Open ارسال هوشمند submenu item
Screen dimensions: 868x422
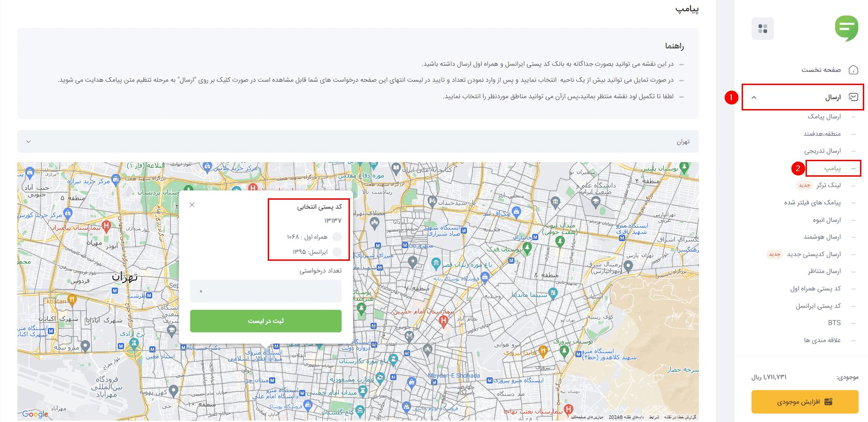click(x=822, y=236)
